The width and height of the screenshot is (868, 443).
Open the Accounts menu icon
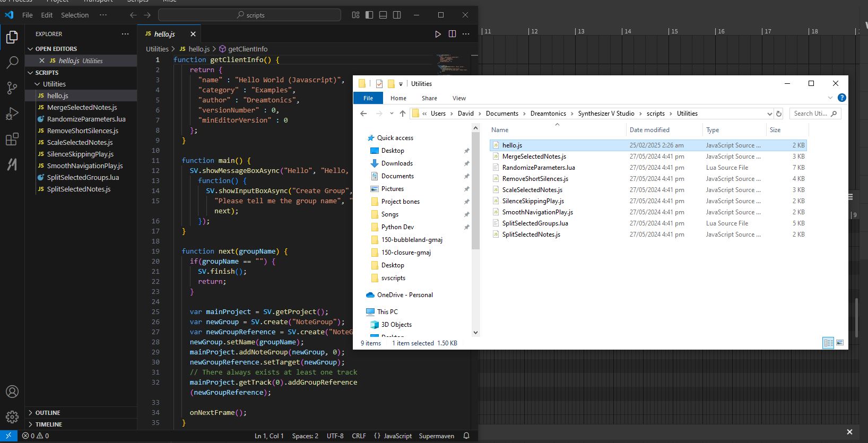12,392
